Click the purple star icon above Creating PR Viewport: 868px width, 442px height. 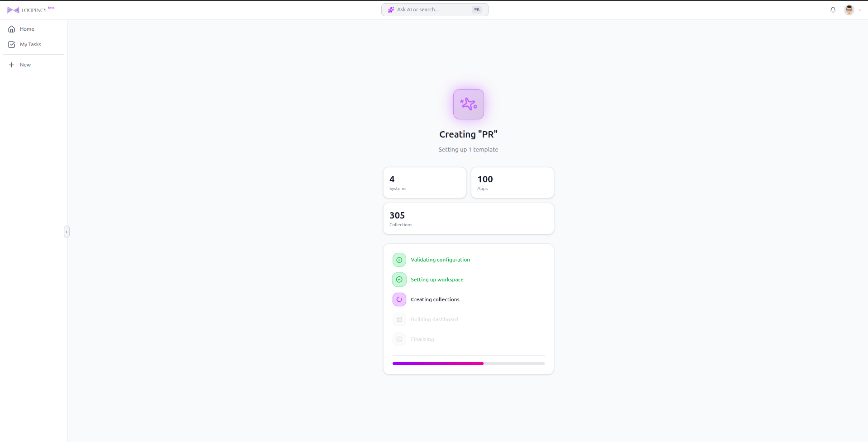[468, 104]
